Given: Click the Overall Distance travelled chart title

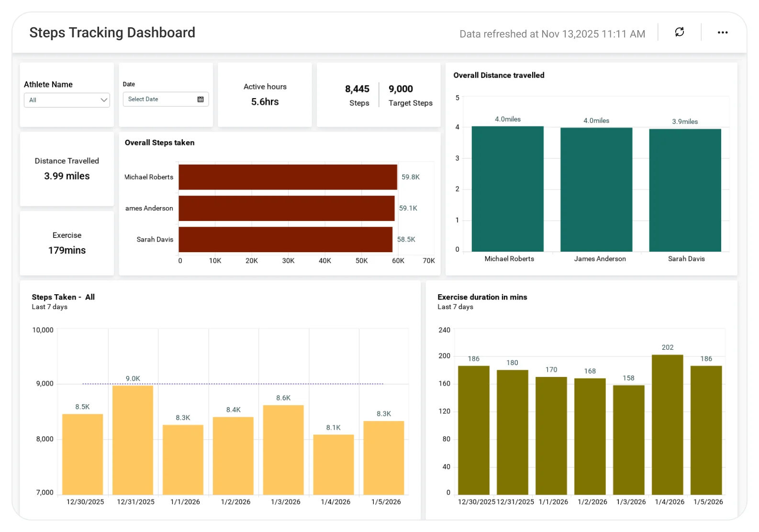Looking at the screenshot, I should (x=499, y=75).
